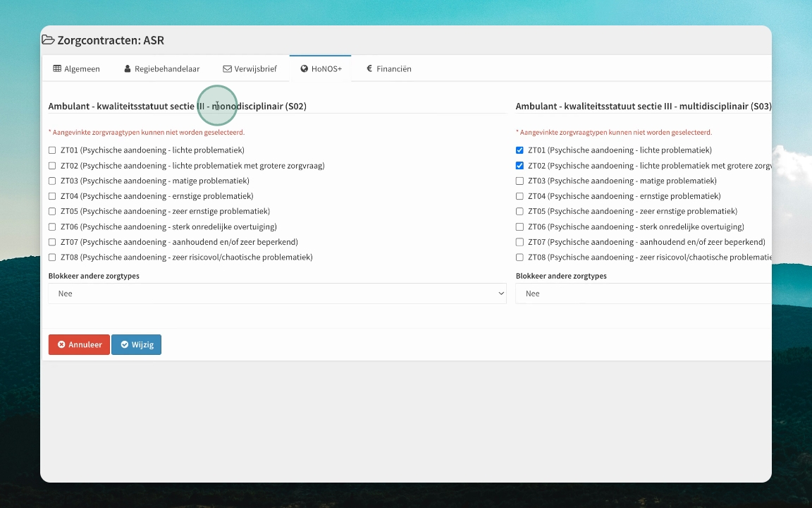The height and width of the screenshot is (508, 812).
Task: Open the Blokkeer andere zorgtypes dropdown for S02
Action: click(x=277, y=294)
